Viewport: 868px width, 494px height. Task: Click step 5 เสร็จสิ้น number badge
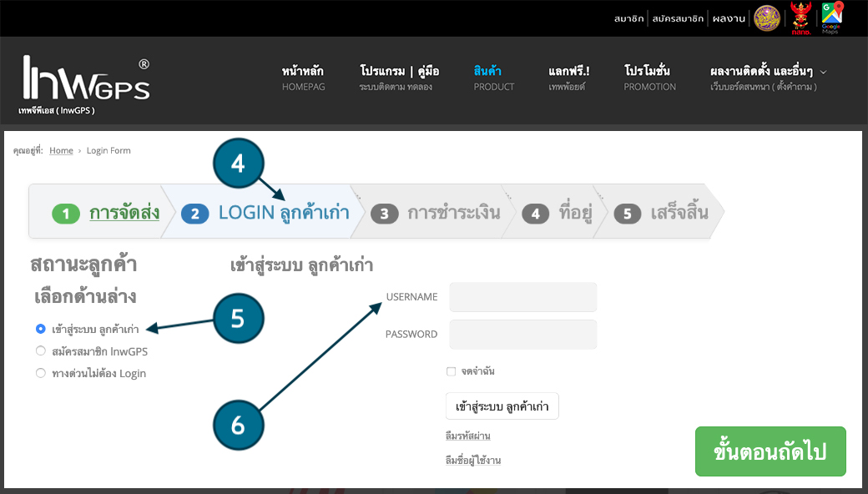coord(627,214)
